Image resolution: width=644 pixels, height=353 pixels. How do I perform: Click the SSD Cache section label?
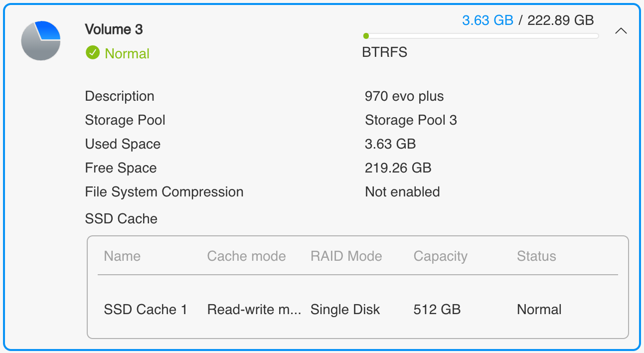[x=121, y=219]
